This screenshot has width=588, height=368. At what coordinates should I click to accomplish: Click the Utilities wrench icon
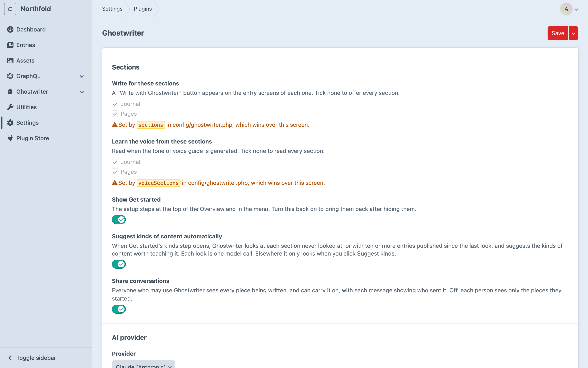[10, 107]
